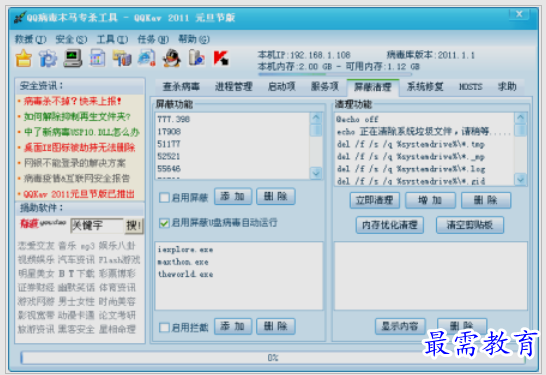Open the 求助 tab
The height and width of the screenshot is (375, 546).
(507, 86)
